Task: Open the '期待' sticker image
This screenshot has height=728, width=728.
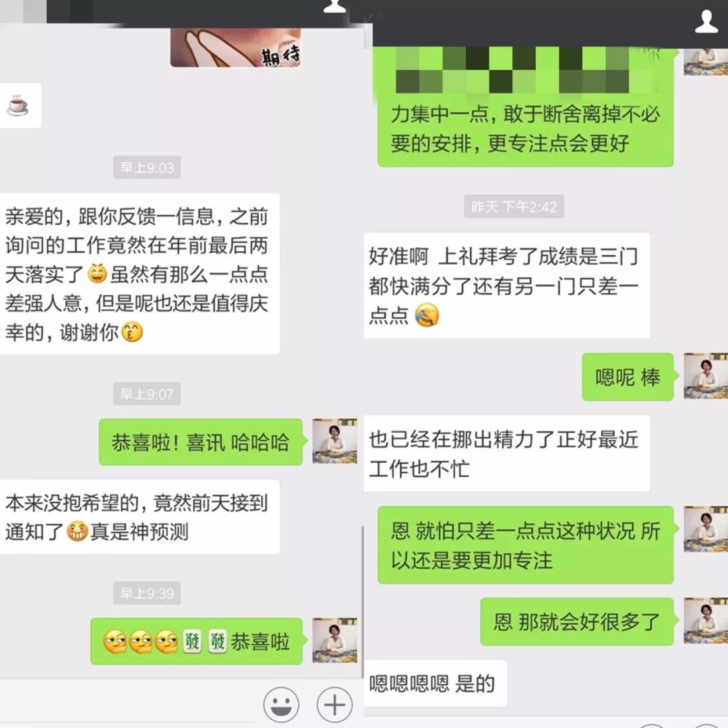Action: click(x=235, y=47)
